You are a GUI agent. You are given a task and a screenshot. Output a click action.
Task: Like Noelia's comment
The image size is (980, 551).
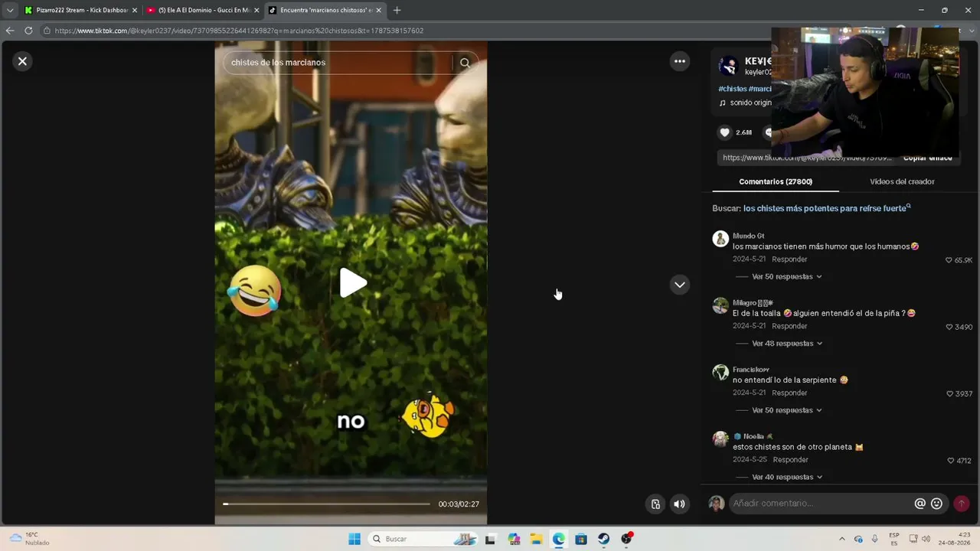951,461
